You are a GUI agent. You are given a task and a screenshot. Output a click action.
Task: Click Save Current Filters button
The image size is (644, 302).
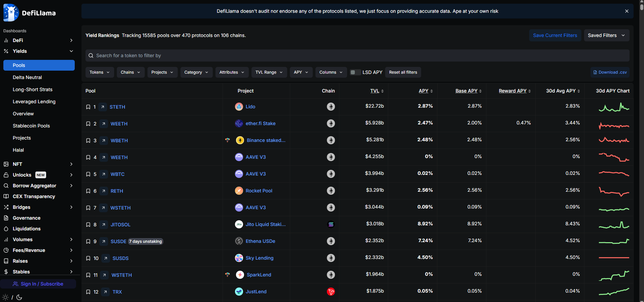(555, 35)
